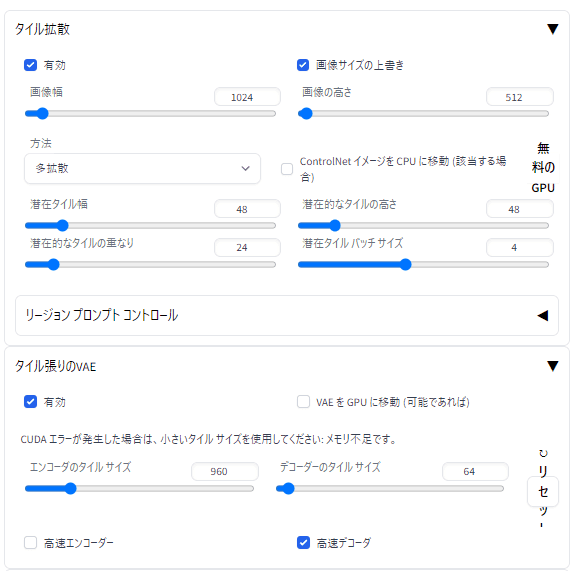The height and width of the screenshot is (571, 576).
Task: Collapse the タイル拡散 section arrow
Action: 552,29
